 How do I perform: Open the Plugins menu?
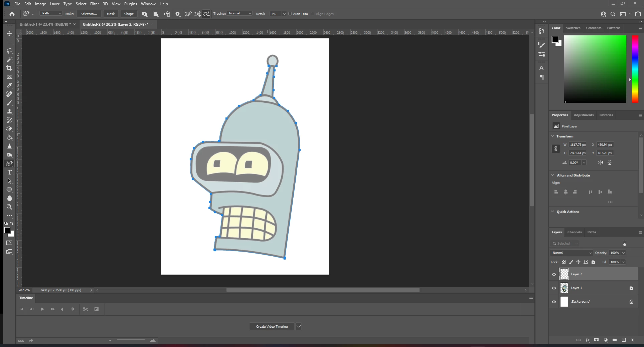click(x=131, y=4)
